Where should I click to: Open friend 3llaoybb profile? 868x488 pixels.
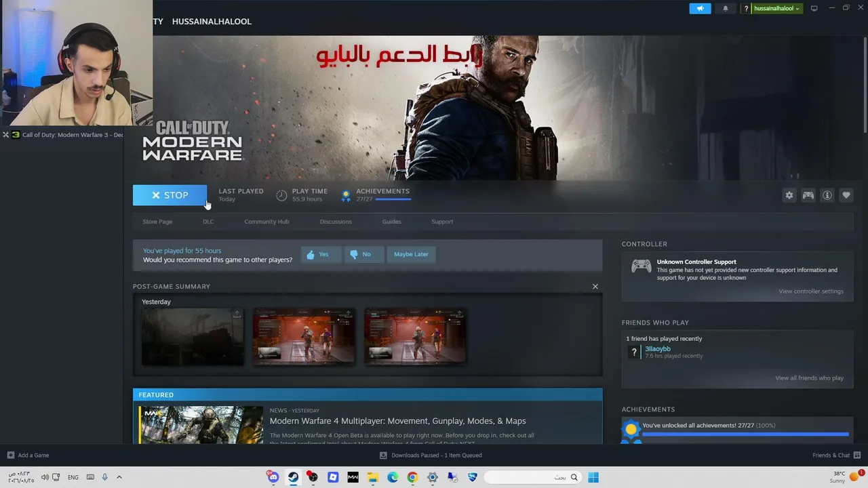tap(658, 349)
